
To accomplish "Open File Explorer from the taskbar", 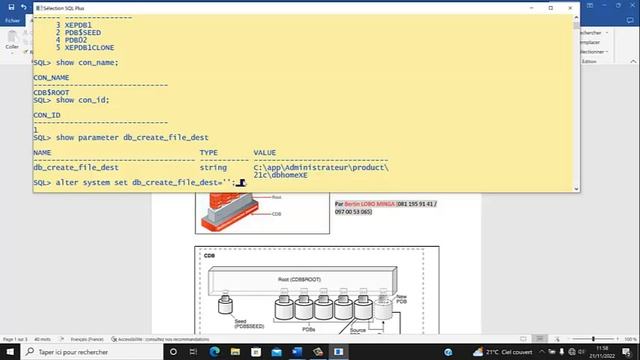I will pyautogui.click(x=235, y=352).
